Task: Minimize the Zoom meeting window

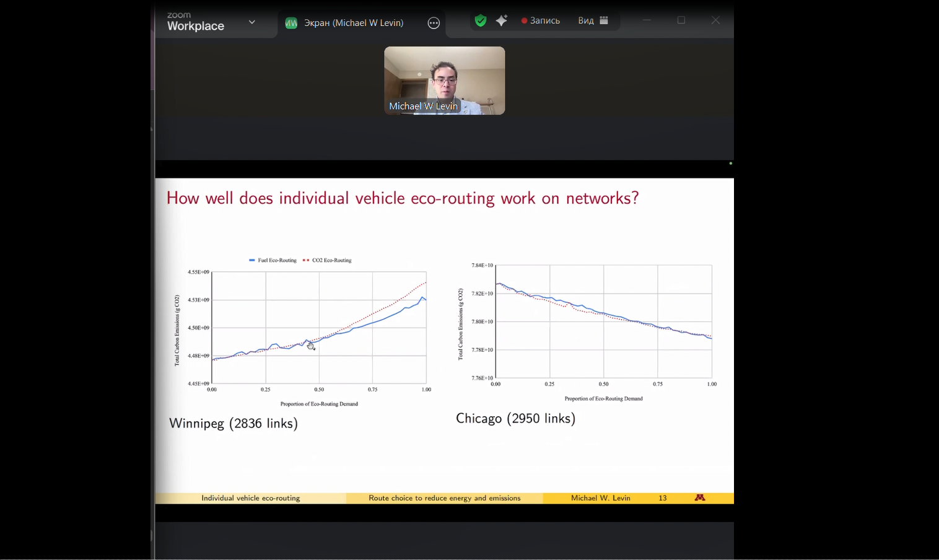Action: coord(647,20)
